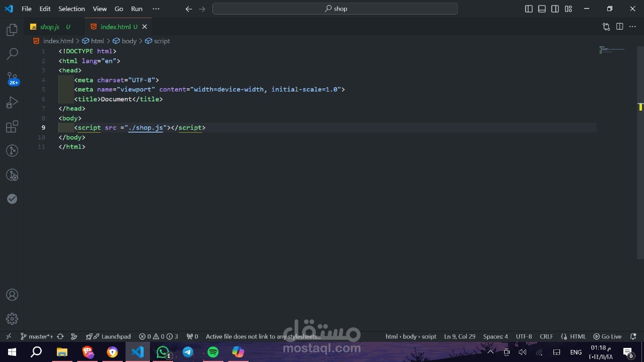This screenshot has width=644, height=362.
Task: Open the File menu
Action: pos(27,9)
